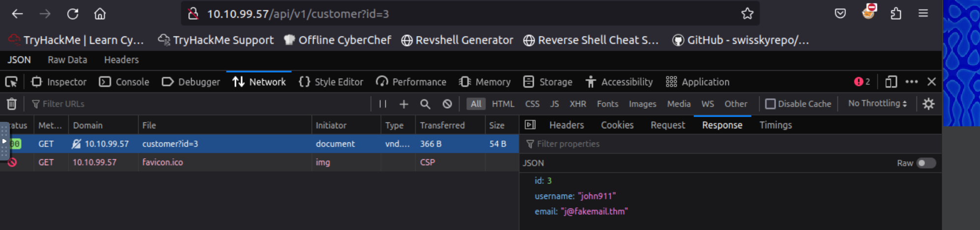Click the Filter URLs input field
The width and height of the screenshot is (980, 230).
click(197, 104)
